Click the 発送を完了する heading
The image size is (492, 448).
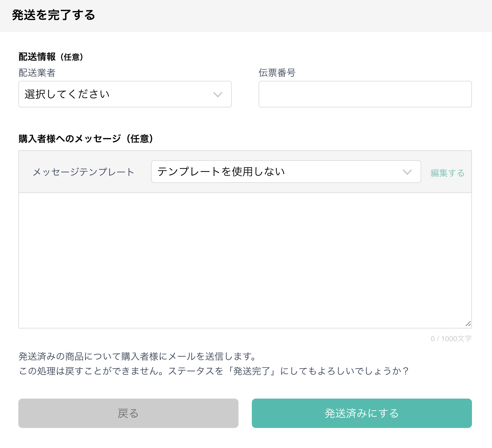[53, 15]
